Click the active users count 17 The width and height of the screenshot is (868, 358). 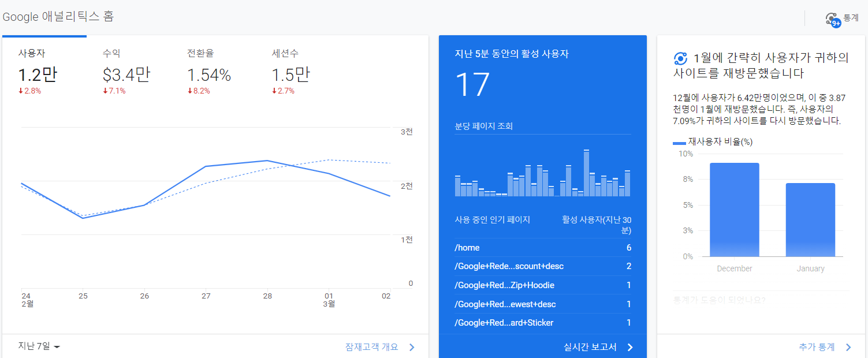(x=472, y=85)
